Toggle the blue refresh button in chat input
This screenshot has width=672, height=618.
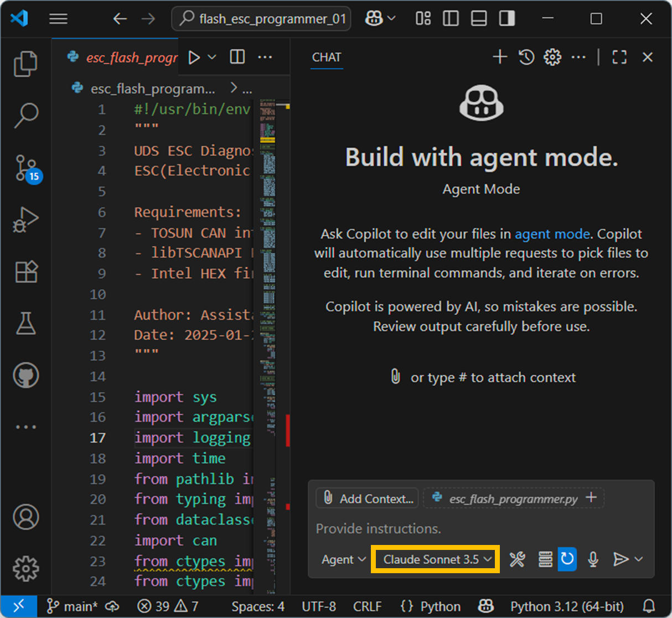click(x=567, y=559)
